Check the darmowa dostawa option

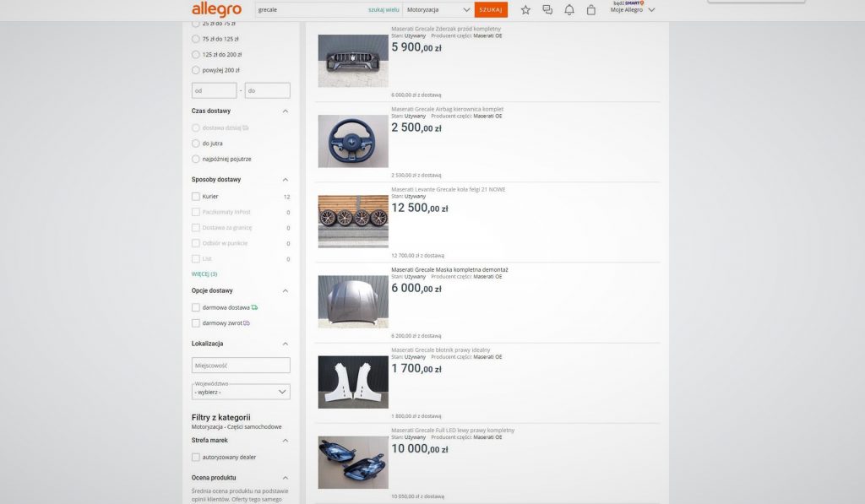(x=196, y=308)
